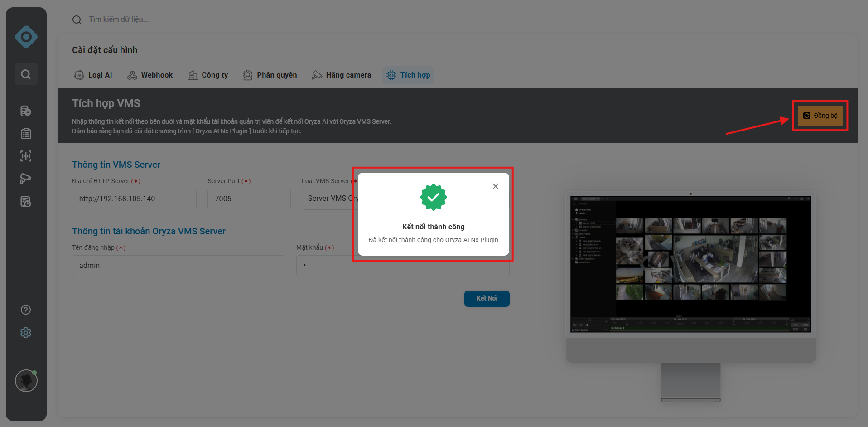Image resolution: width=868 pixels, height=427 pixels.
Task: Click the Tìm kiếm dữ liệu search box
Action: click(119, 19)
